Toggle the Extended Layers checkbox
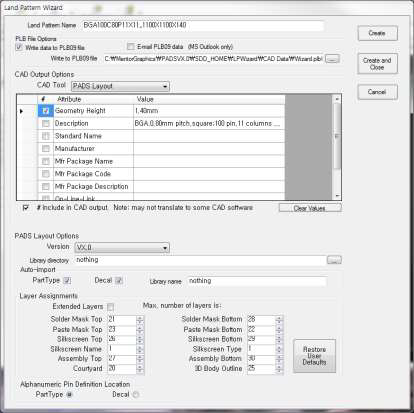 111,307
